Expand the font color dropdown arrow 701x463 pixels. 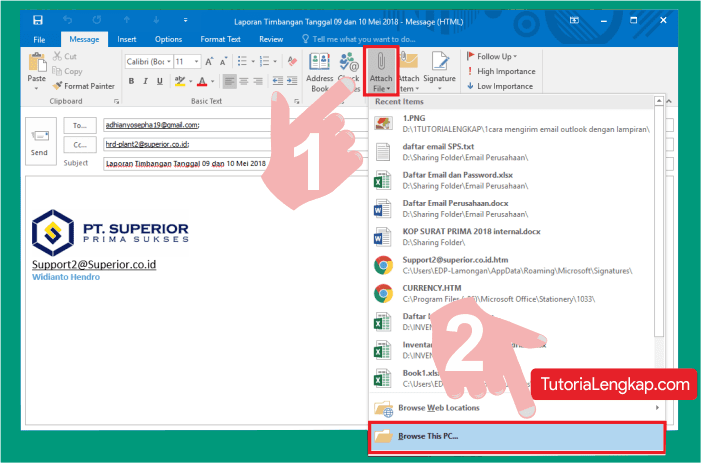point(212,81)
